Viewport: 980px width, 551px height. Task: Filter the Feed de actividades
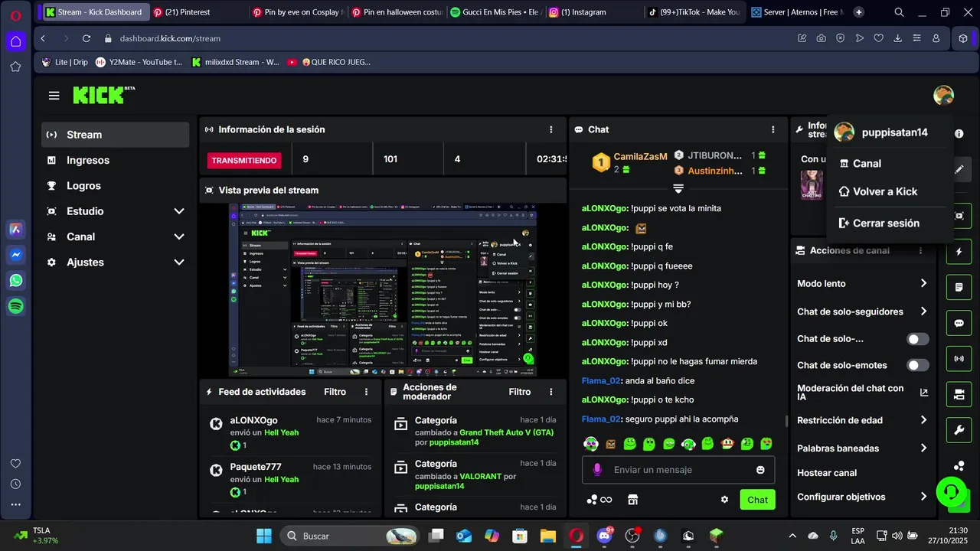coord(335,392)
